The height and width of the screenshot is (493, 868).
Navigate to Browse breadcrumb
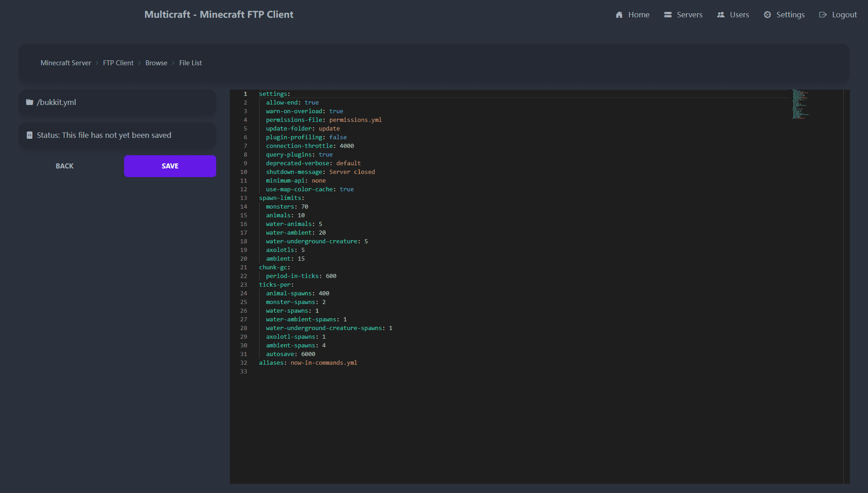point(156,63)
